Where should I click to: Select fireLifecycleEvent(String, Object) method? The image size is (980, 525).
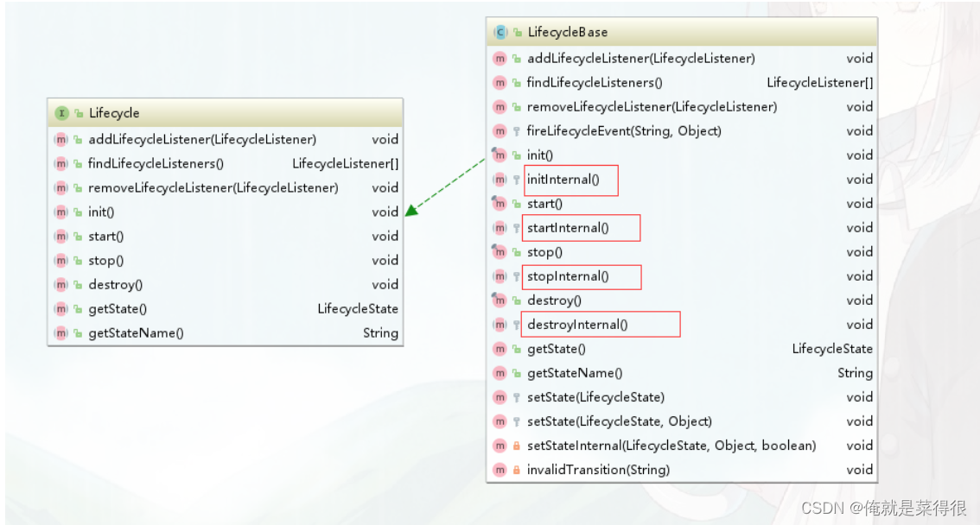[x=624, y=131]
